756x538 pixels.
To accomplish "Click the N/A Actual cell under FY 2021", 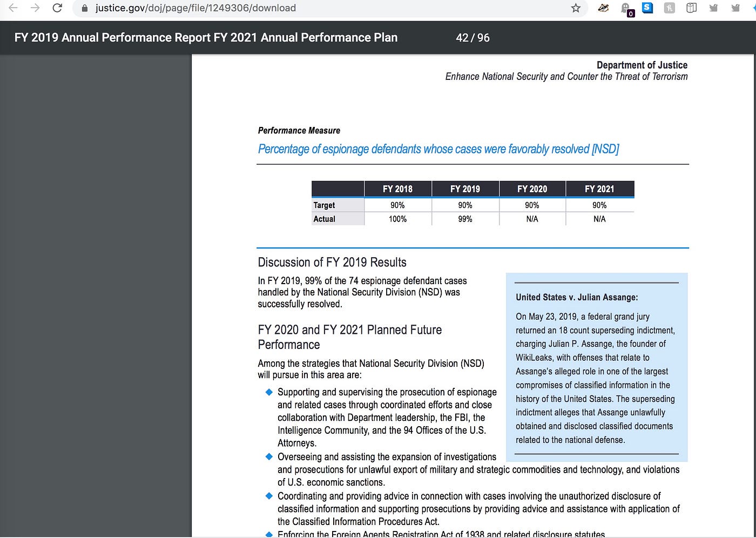I will (599, 219).
